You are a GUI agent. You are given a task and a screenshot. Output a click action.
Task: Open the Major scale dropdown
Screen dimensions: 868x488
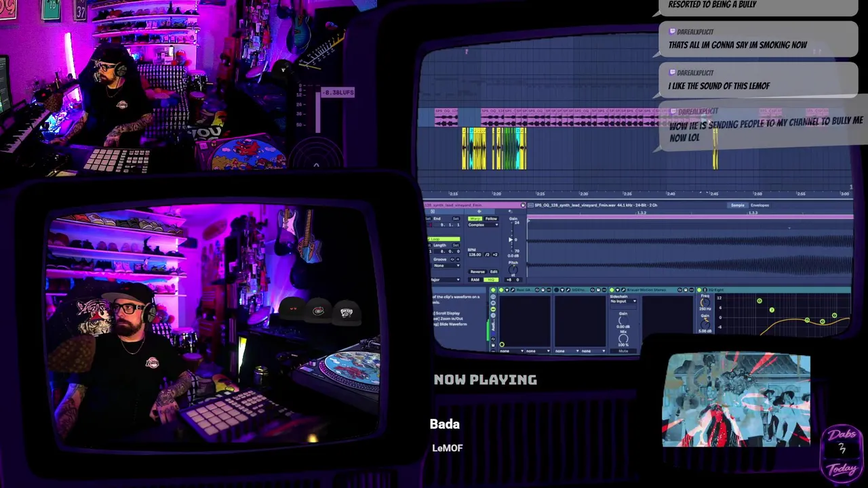444,280
